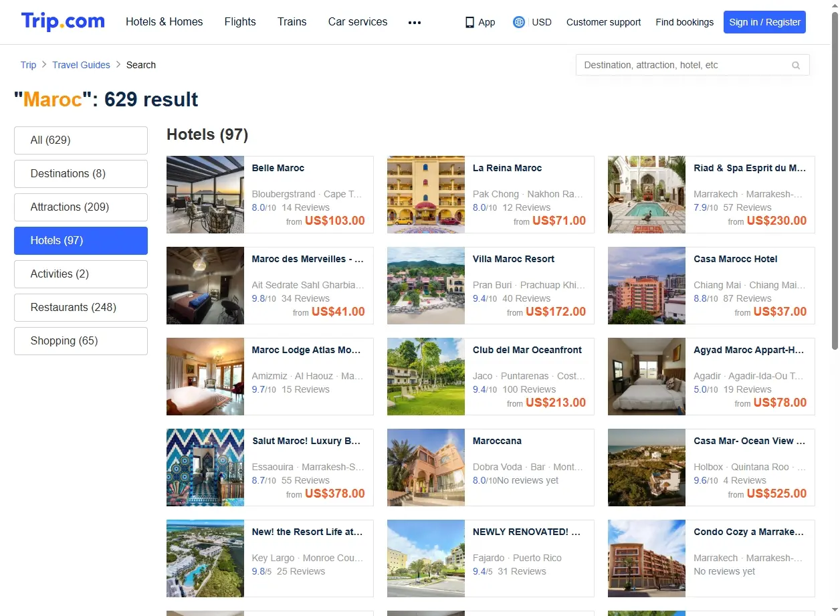Viewport: 840px width, 616px height.
Task: Open Maroc des Merveilles photo
Action: [205, 286]
